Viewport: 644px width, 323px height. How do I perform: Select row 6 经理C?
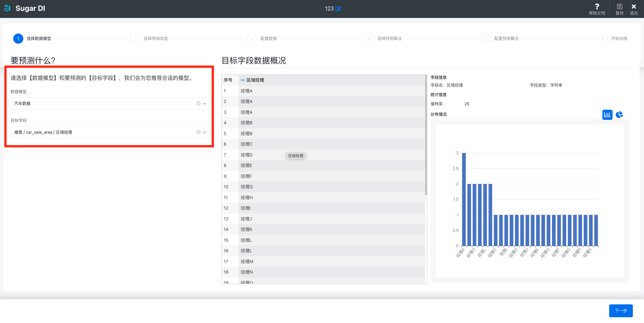coord(323,144)
